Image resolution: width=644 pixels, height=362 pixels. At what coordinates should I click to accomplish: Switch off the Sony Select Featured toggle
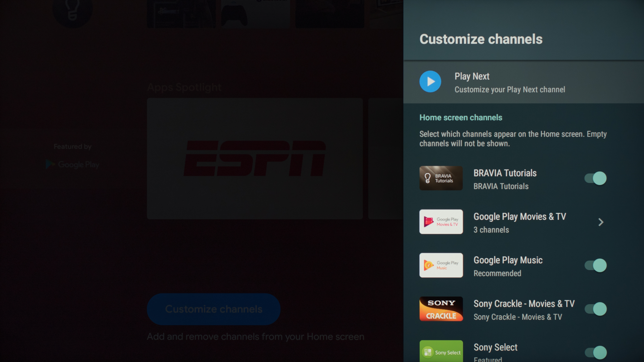(596, 352)
